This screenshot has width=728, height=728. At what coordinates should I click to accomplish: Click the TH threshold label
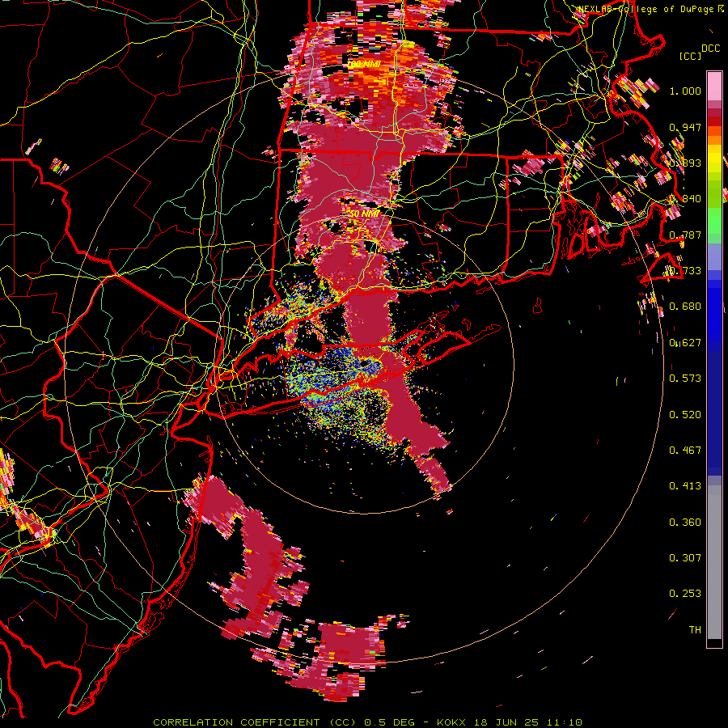695,630
